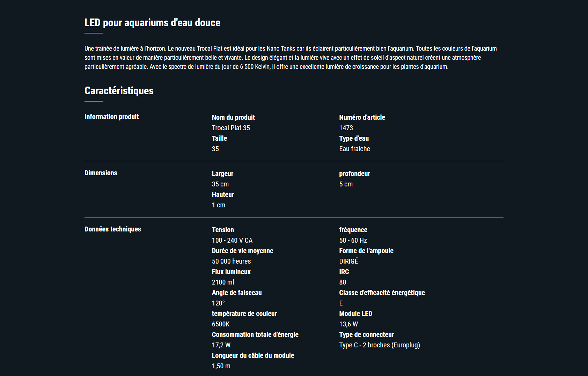
Task: Click the cable length value '1,50 m'
Action: [221, 366]
